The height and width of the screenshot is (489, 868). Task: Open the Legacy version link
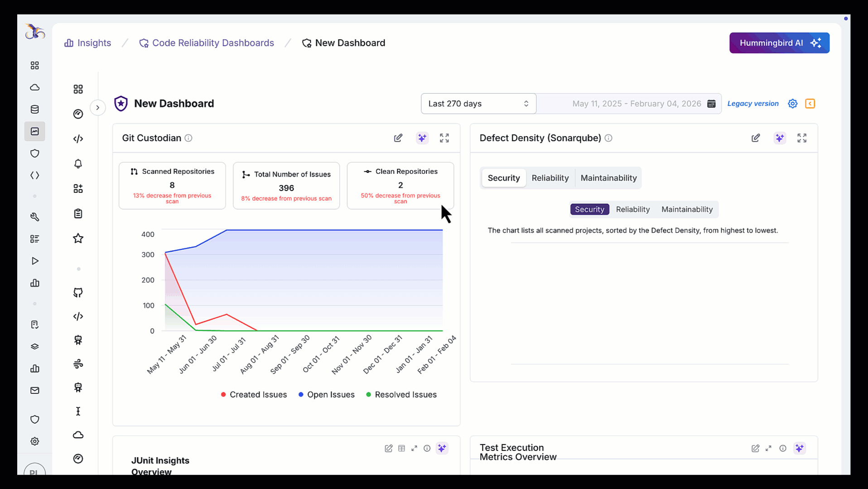click(x=752, y=104)
